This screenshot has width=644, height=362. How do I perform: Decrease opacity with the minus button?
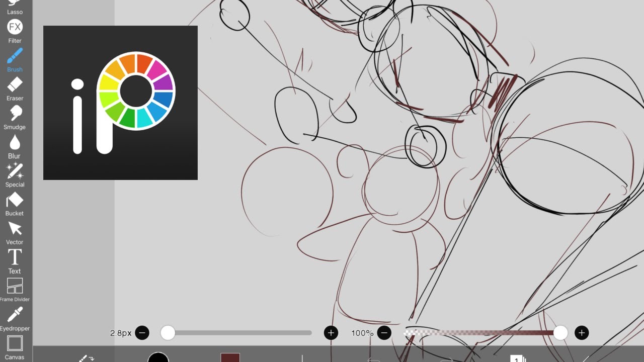point(384,332)
